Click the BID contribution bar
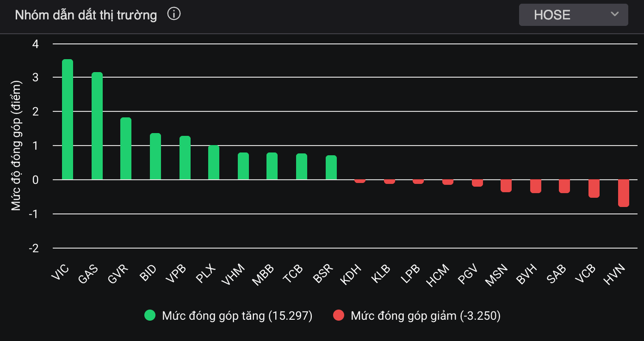This screenshot has width=644, height=341. pos(155,156)
